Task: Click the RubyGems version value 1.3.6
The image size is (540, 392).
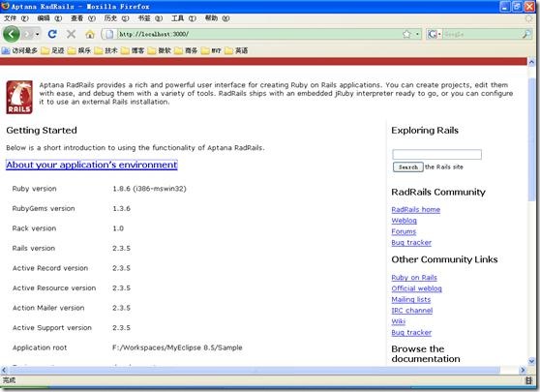Action: pyautogui.click(x=122, y=208)
